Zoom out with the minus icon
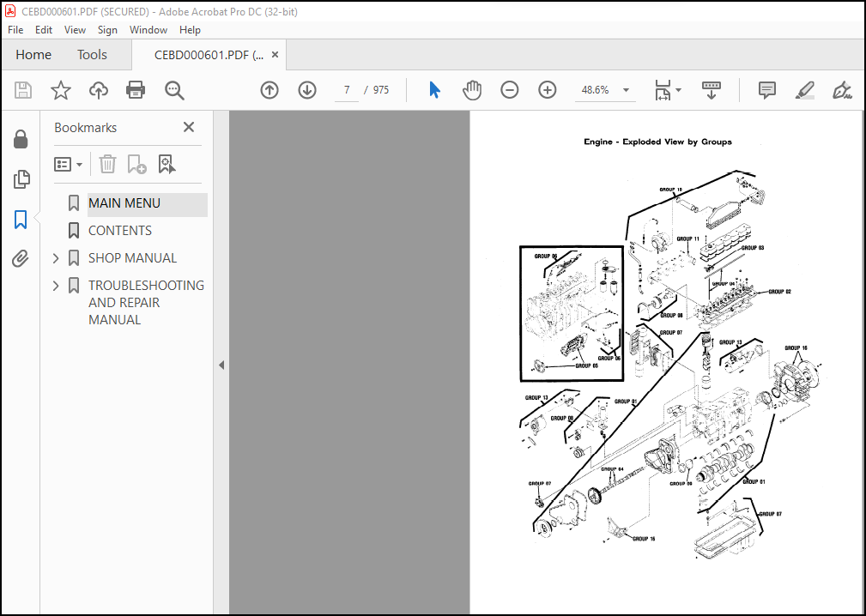This screenshot has width=866, height=616. pyautogui.click(x=509, y=90)
